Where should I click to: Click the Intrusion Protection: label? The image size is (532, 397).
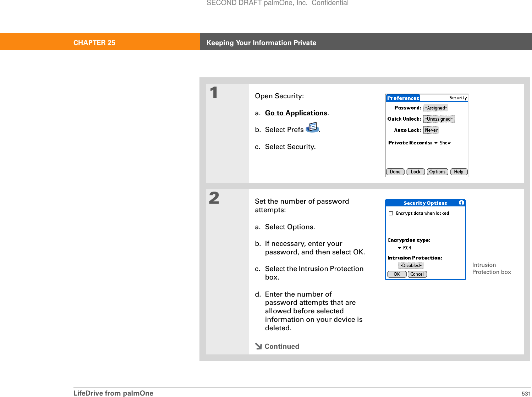(415, 258)
